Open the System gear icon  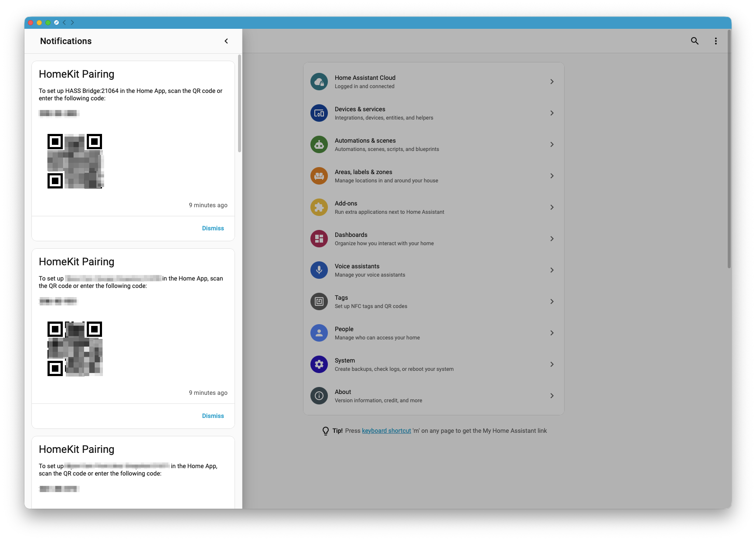pyautogui.click(x=319, y=364)
